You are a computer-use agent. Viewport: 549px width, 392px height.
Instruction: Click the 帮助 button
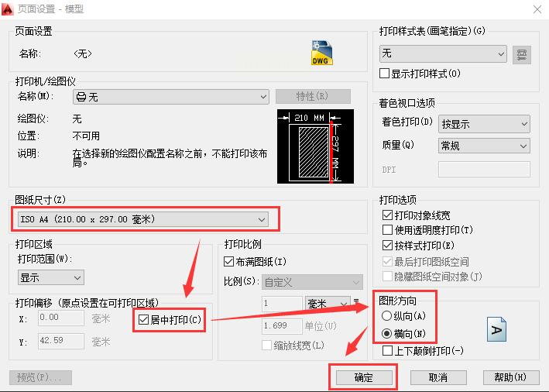click(511, 377)
